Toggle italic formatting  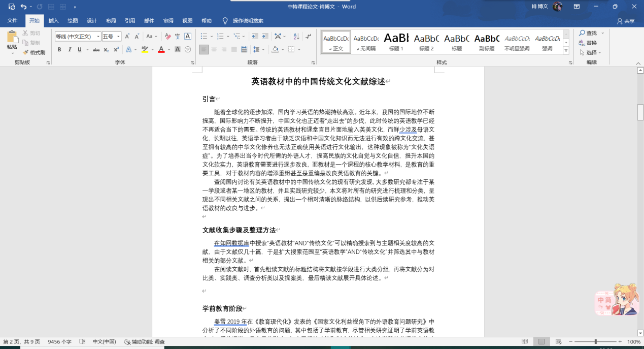[x=70, y=49]
